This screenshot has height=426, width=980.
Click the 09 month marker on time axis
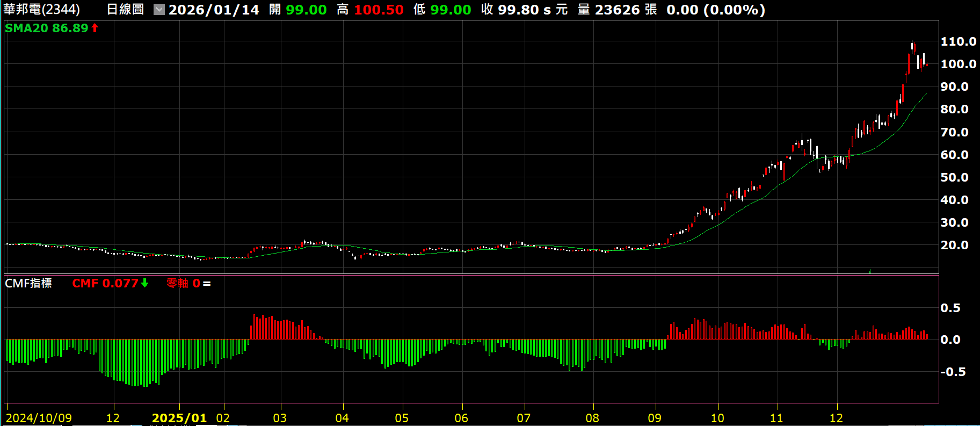(x=655, y=418)
